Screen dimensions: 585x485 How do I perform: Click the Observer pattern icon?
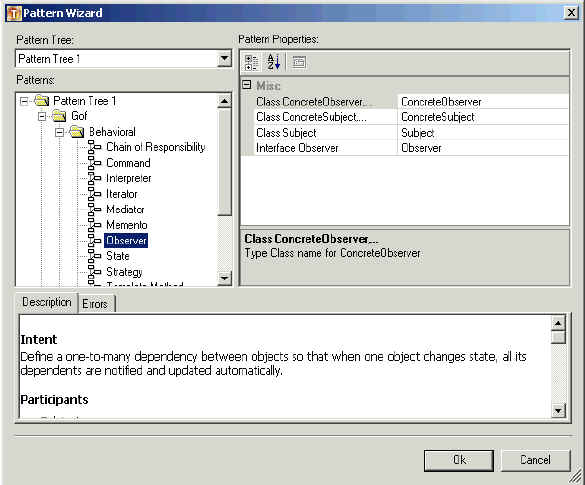click(95, 241)
